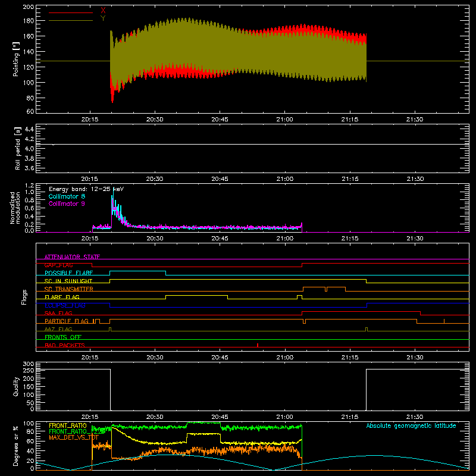The height and width of the screenshot is (476, 476).
Task: Click 20:15 under the Pointing plot
Action: tap(90, 120)
